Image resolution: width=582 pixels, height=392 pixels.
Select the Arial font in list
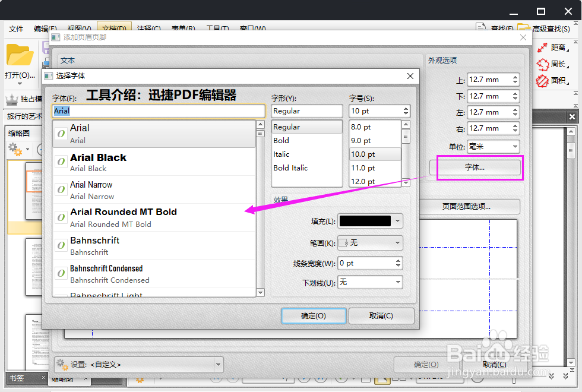tap(154, 134)
